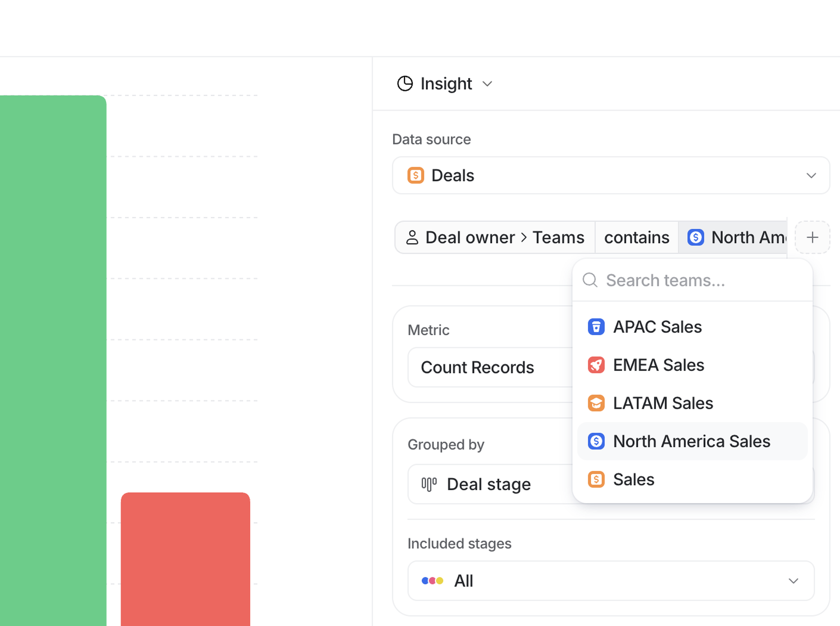Click the person icon in Deal owner filter
840x626 pixels.
412,237
